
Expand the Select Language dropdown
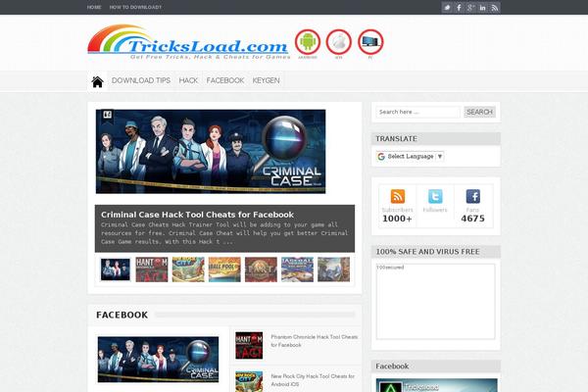(x=411, y=157)
